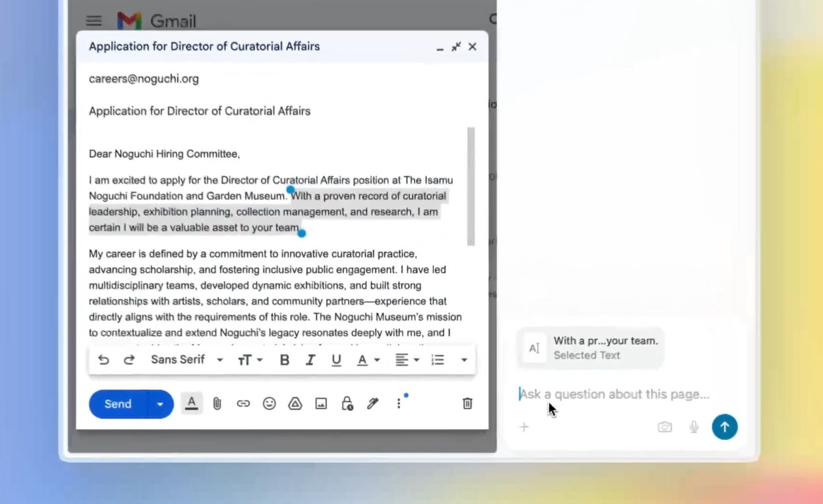Insert files using Google Drive
Viewport: 823px width, 504px height.
(295, 403)
